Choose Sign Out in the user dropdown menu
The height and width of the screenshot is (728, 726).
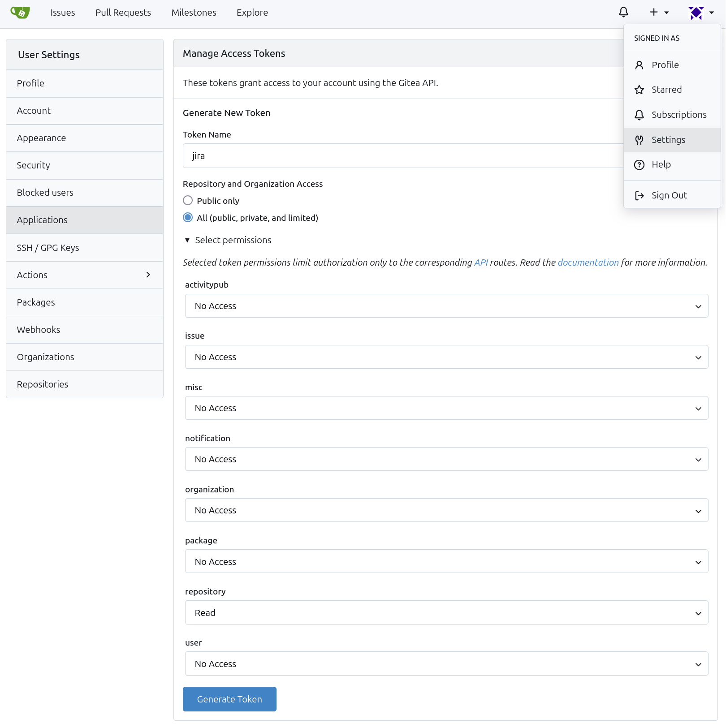[672, 195]
